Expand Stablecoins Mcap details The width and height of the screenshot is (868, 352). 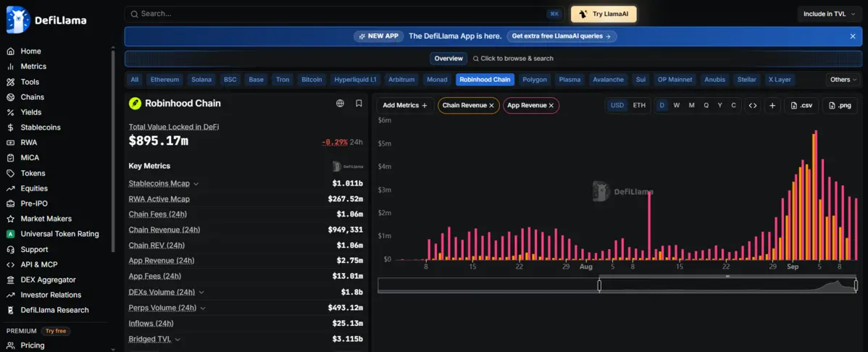click(196, 184)
